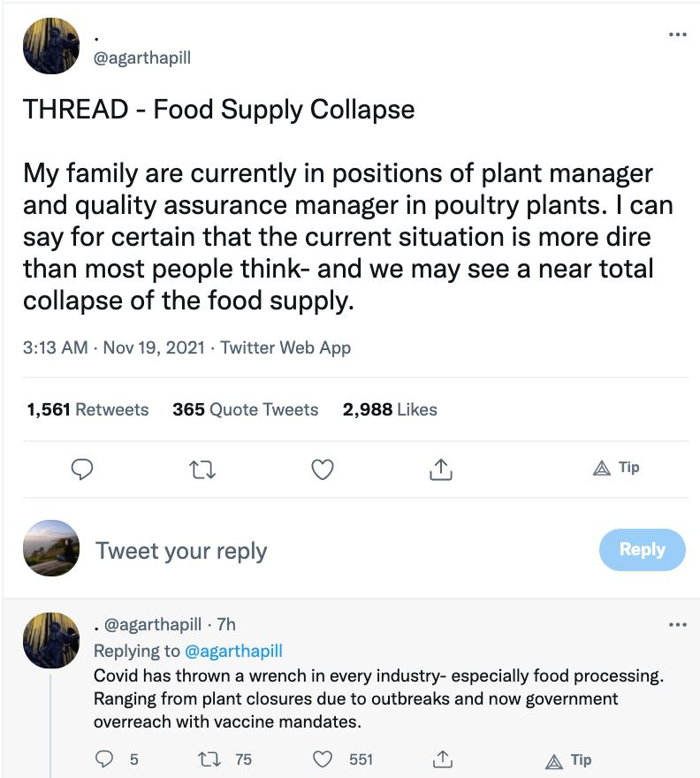Open the author's profile picture at top
This screenshot has height=778, width=700.
point(51,46)
